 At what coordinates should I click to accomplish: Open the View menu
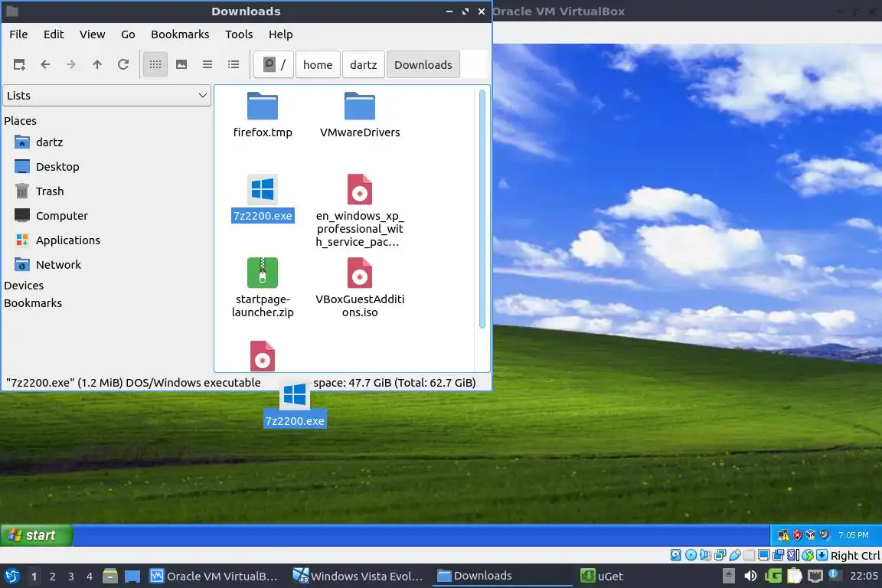point(92,34)
